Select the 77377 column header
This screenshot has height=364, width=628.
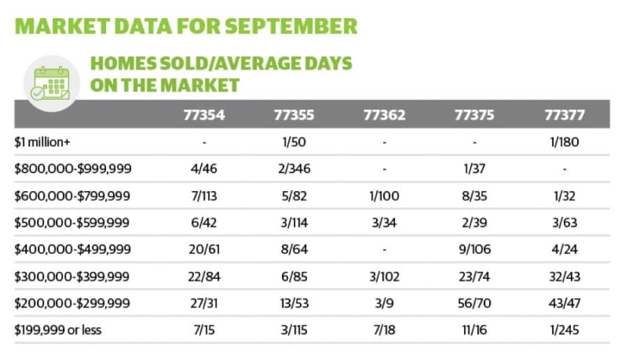[x=565, y=115]
